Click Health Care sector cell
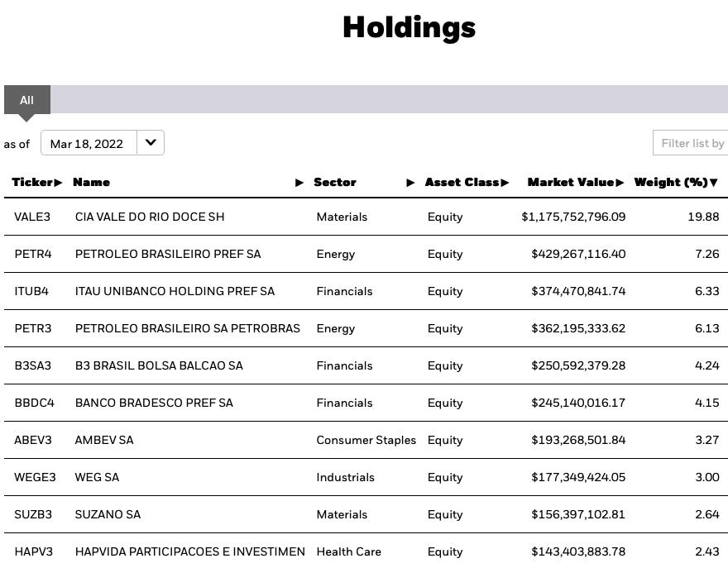Screen dimensions: 728x568 point(348,551)
